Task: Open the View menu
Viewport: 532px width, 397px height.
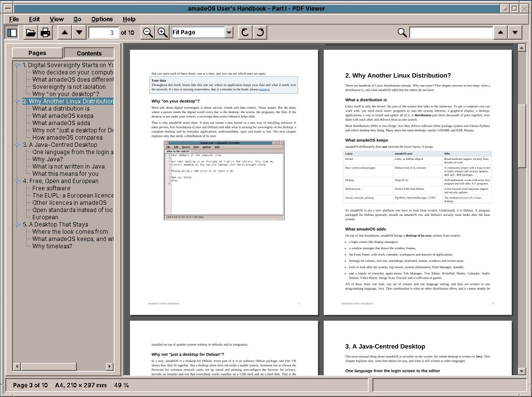Action: click(57, 19)
